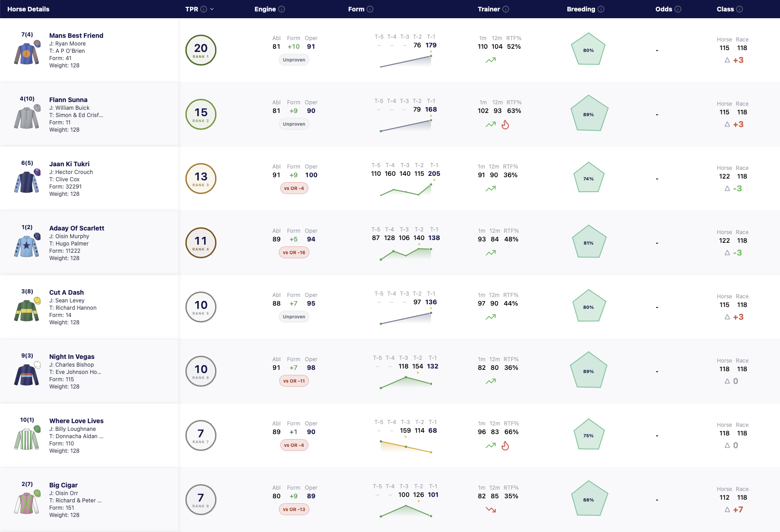780x532 pixels.
Task: Sort by the Engine column header
Action: [x=265, y=9]
